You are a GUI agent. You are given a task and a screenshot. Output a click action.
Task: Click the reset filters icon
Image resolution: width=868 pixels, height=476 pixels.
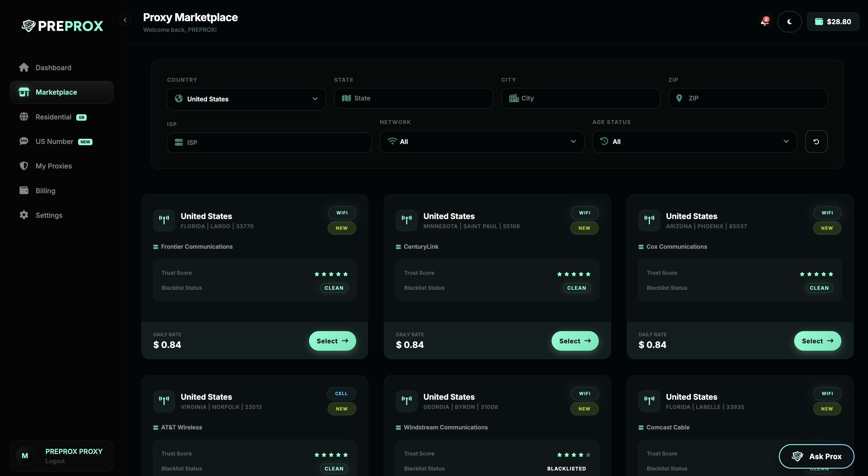click(x=816, y=142)
